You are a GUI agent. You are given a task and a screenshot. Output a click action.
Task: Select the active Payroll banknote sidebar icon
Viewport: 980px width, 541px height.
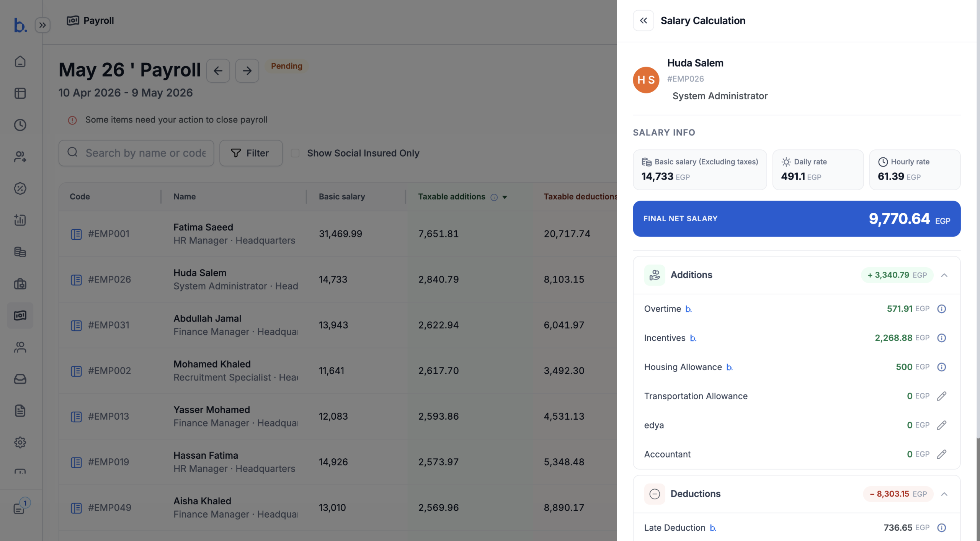tap(20, 315)
